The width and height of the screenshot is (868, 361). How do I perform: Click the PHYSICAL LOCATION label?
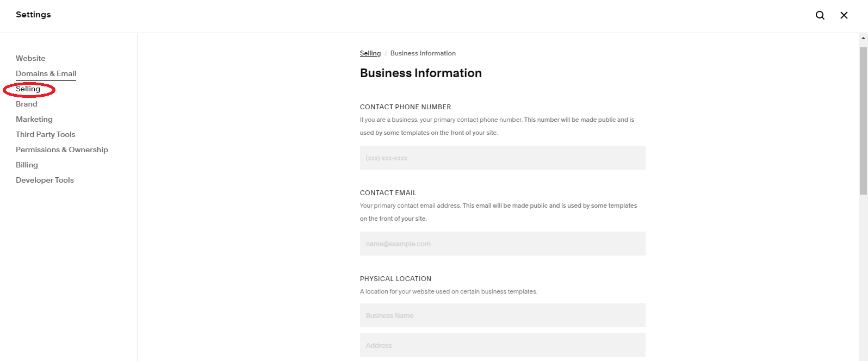coord(395,279)
